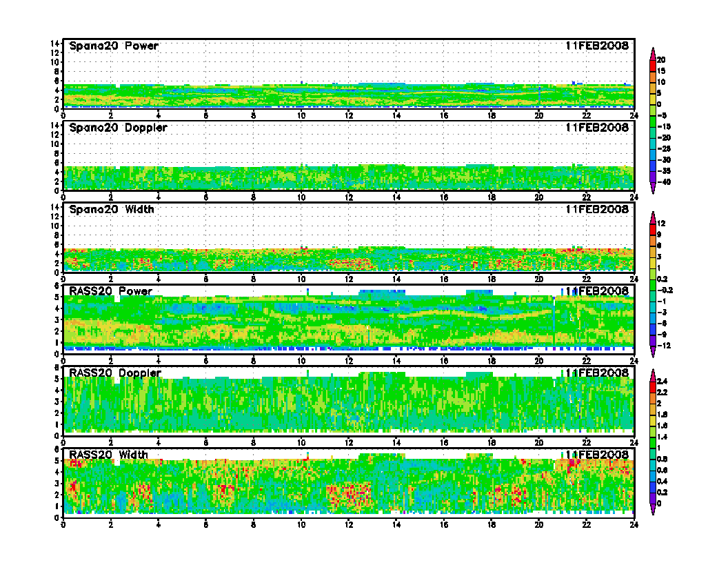728x563 pixels.
Task: Click the '1.4' label on the bottom colorbar
Action: [662, 437]
